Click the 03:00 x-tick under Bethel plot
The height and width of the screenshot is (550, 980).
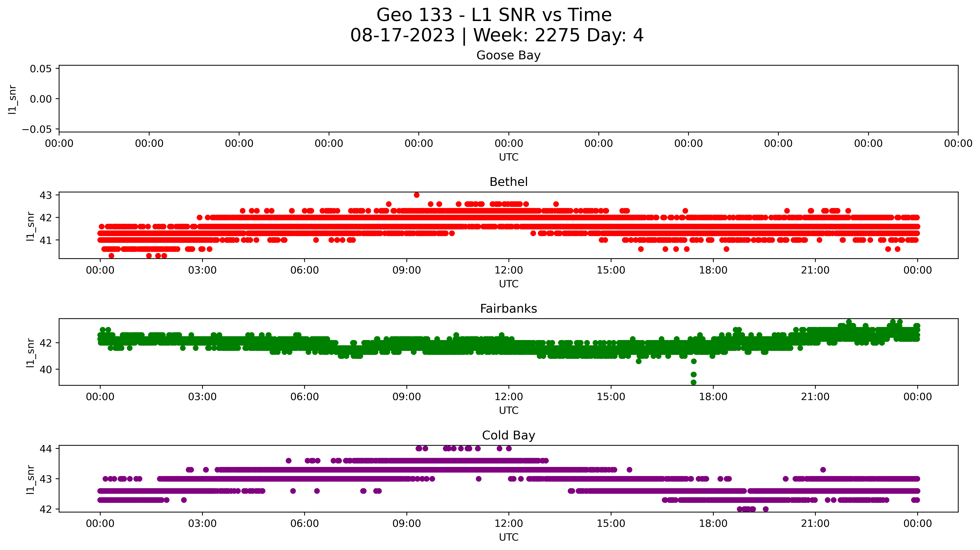tap(202, 270)
